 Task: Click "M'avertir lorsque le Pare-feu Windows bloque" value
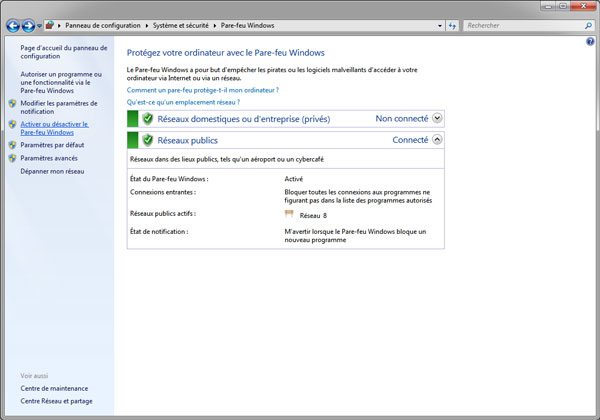tap(355, 236)
